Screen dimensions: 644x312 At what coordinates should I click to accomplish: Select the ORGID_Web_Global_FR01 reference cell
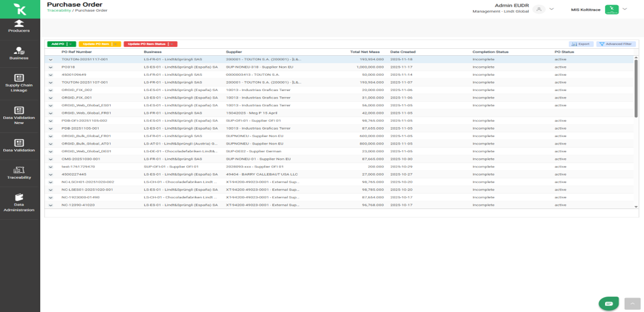tap(86, 113)
